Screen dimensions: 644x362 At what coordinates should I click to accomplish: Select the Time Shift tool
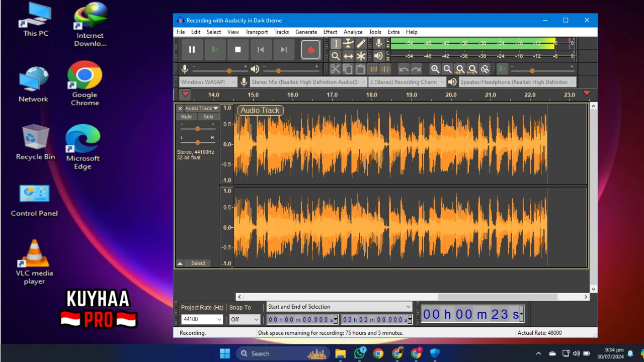(x=348, y=56)
